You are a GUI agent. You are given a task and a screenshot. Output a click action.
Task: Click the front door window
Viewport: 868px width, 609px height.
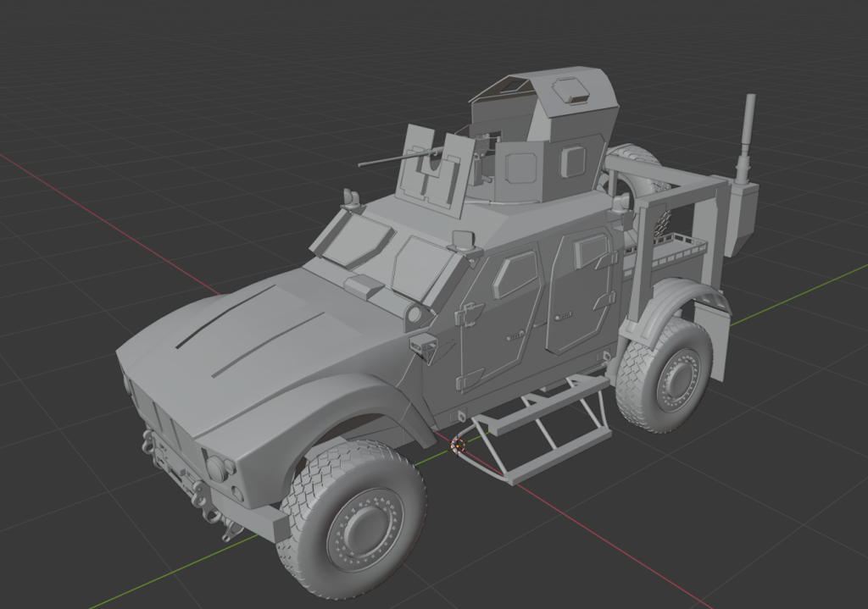point(515,275)
